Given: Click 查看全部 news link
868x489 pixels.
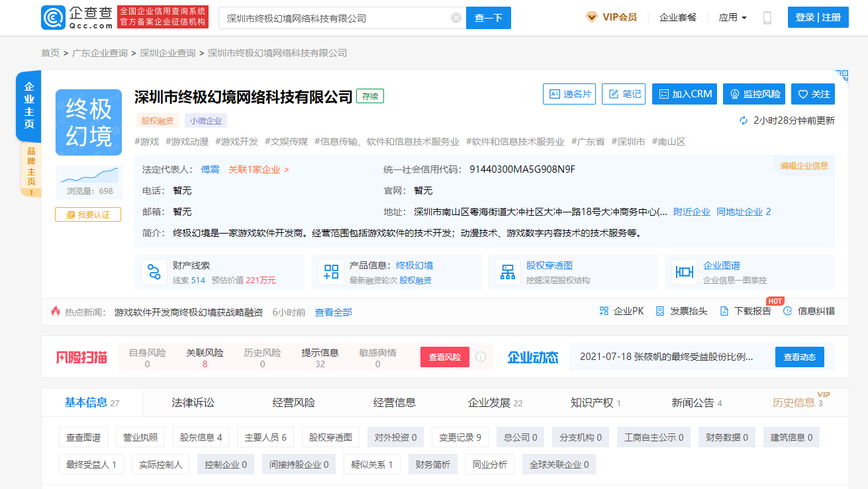Looking at the screenshot, I should tap(334, 312).
